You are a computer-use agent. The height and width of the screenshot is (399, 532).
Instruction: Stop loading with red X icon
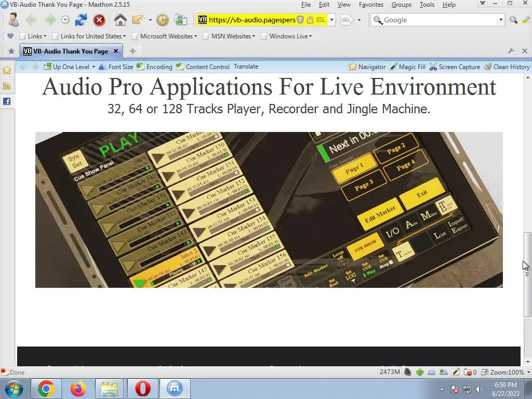click(x=99, y=20)
